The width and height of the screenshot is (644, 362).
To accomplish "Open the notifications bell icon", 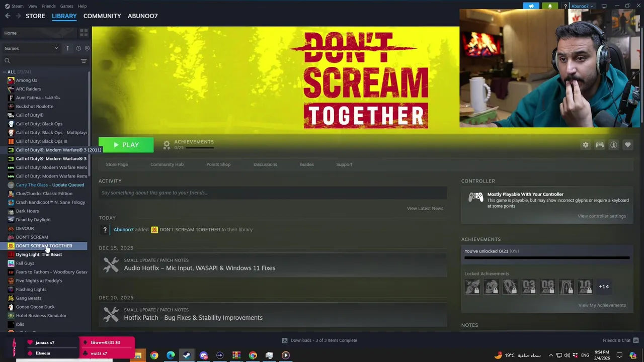I will tap(550, 6).
